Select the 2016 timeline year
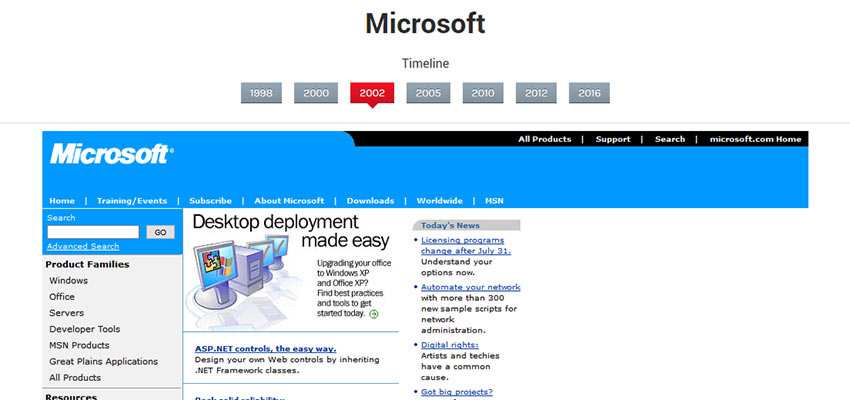Image resolution: width=850 pixels, height=400 pixels. [589, 93]
